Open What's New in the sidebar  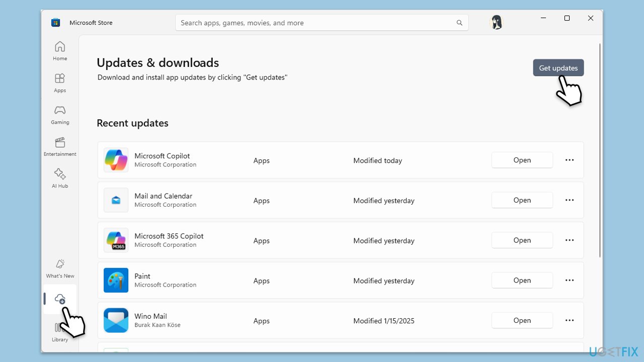point(60,268)
